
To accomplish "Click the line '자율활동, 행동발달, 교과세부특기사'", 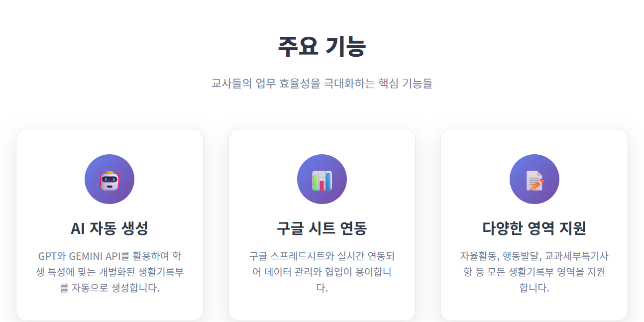I will pyautogui.click(x=535, y=256).
